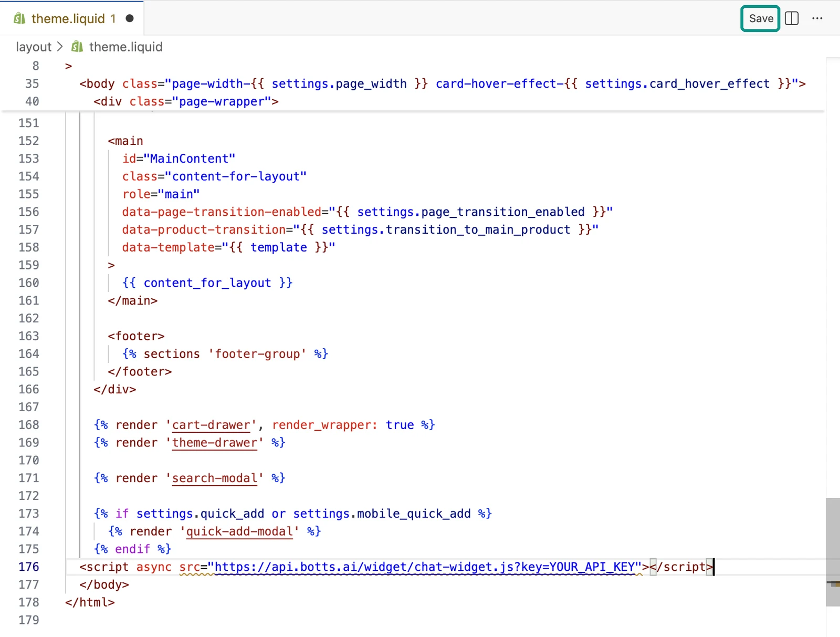Click the settings.card_hover_effect variable
Image resolution: width=840 pixels, height=637 pixels.
[x=677, y=83]
